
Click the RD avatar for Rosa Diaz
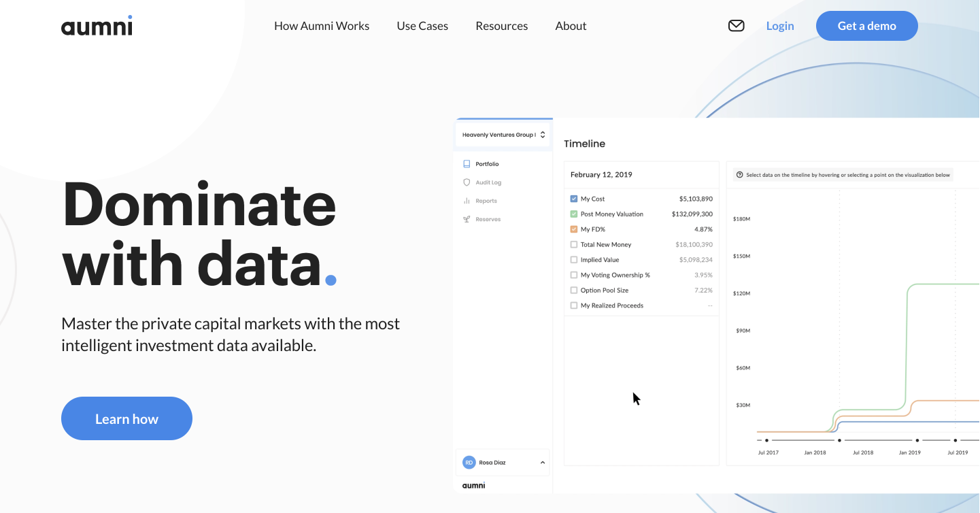point(469,462)
